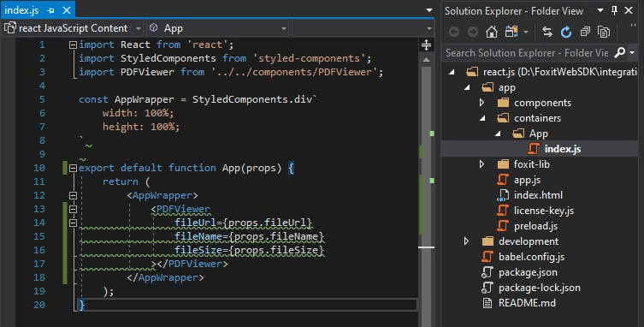Image resolution: width=644 pixels, height=327 pixels.
Task: Open Solution Explorer Home view
Action: (x=492, y=32)
